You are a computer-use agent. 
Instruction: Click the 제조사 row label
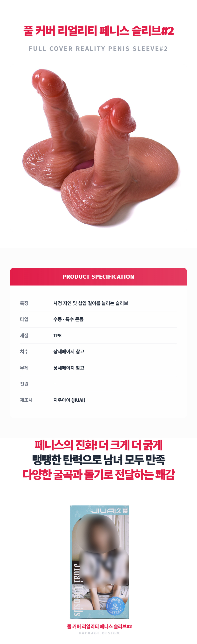coord(26,400)
